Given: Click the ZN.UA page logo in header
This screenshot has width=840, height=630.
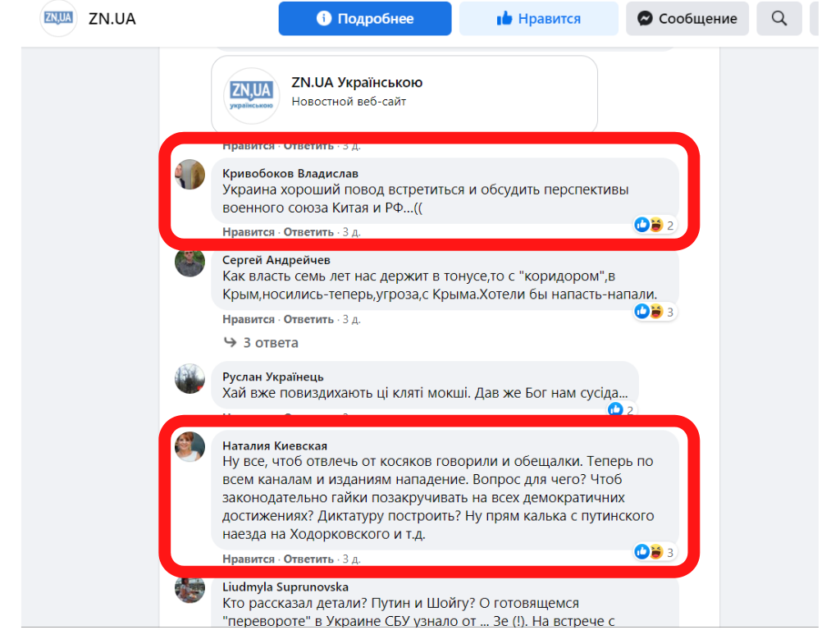Looking at the screenshot, I should pyautogui.click(x=58, y=18).
